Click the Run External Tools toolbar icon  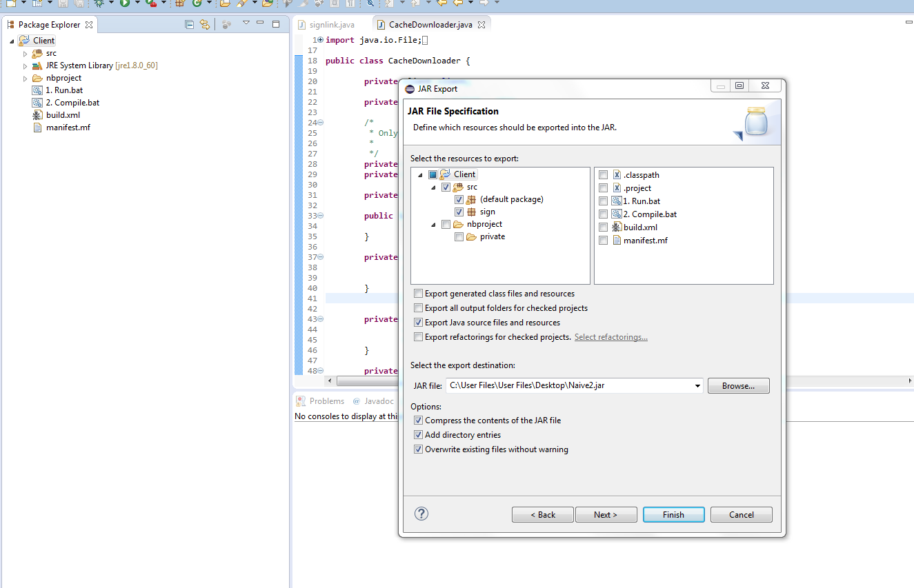(x=150, y=3)
